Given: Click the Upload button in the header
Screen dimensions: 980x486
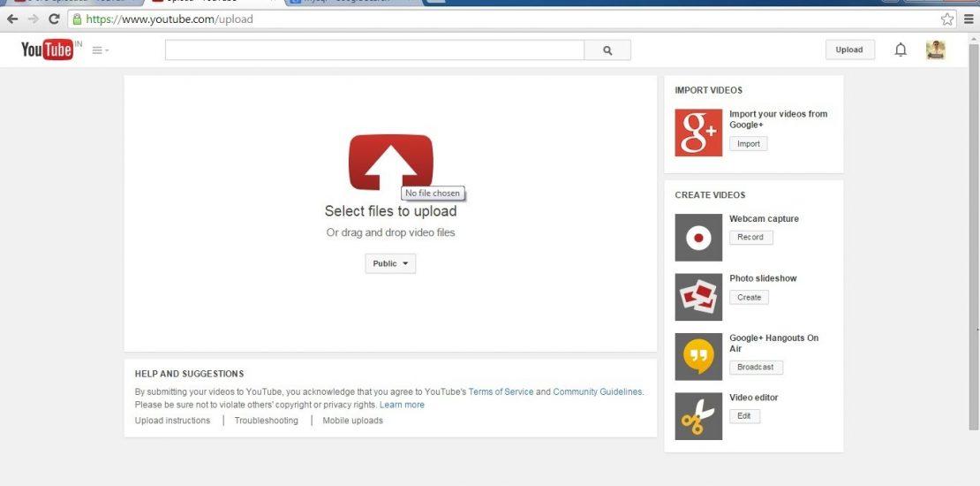Looking at the screenshot, I should tap(849, 50).
